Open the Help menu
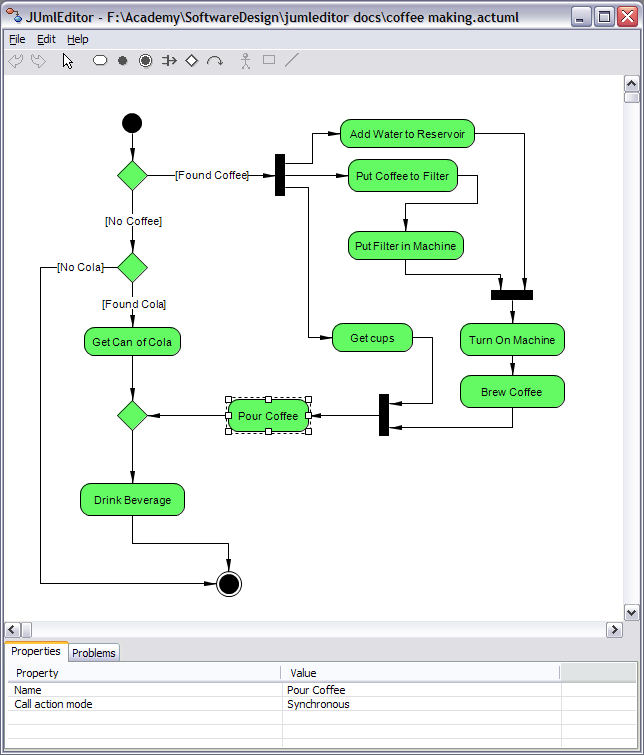The image size is (644, 755). point(78,39)
